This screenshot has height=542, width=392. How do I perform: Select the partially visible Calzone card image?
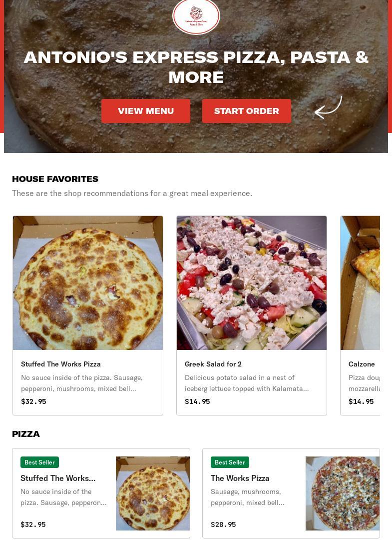[x=360, y=283]
